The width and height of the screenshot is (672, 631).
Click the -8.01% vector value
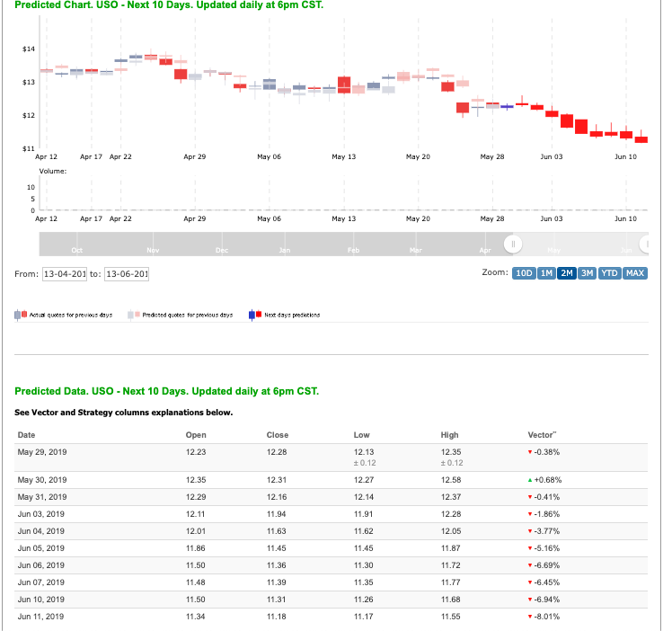pos(547,617)
